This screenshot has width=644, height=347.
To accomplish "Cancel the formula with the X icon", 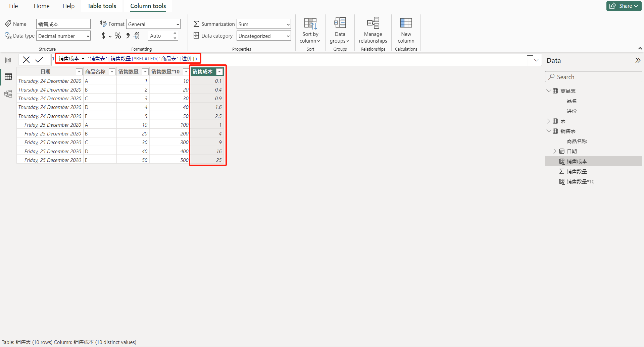I will point(26,60).
